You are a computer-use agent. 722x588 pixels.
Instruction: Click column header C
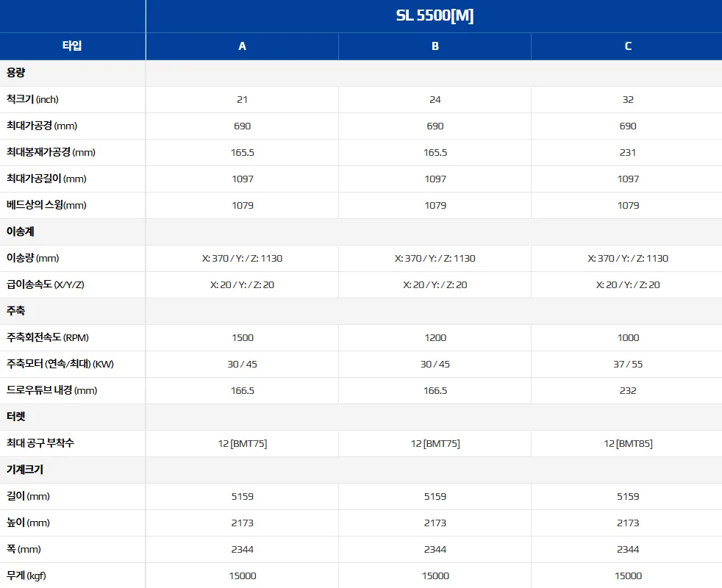[x=627, y=46]
